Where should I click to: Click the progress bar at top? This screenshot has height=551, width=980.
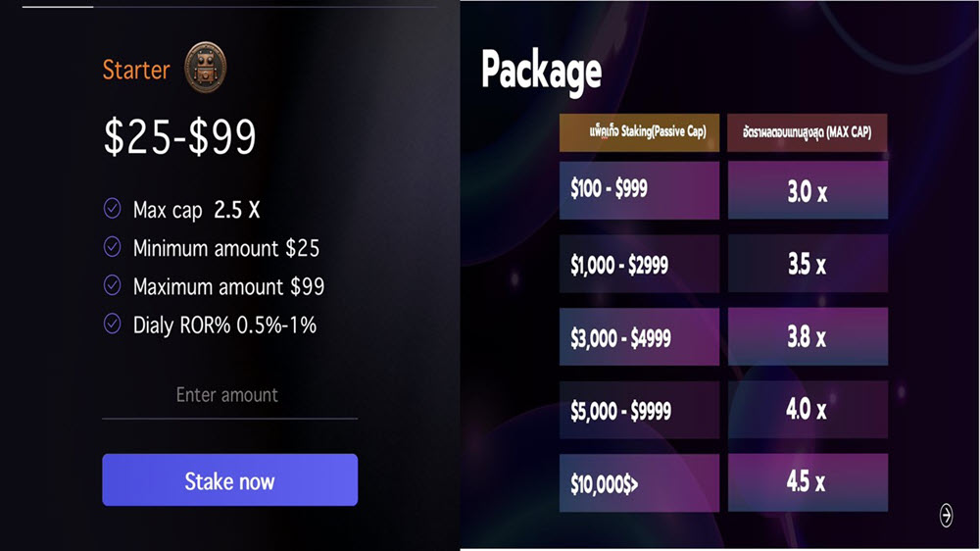click(230, 7)
